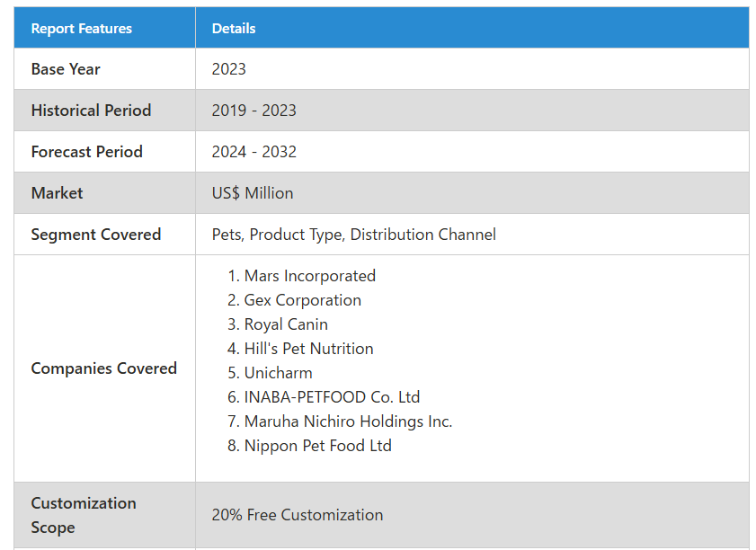
Task: Click 'Nippon Pet Food Ltd' list entry
Action: click(x=317, y=446)
